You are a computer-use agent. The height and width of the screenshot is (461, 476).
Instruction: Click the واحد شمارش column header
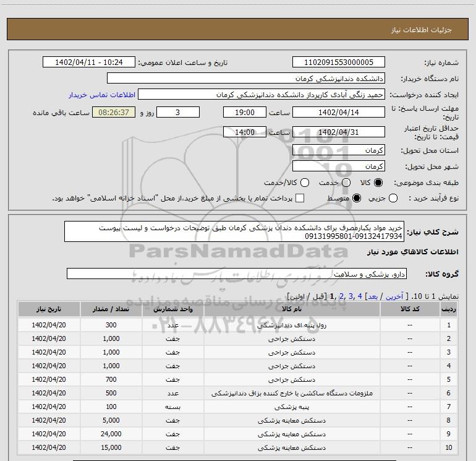(172, 309)
